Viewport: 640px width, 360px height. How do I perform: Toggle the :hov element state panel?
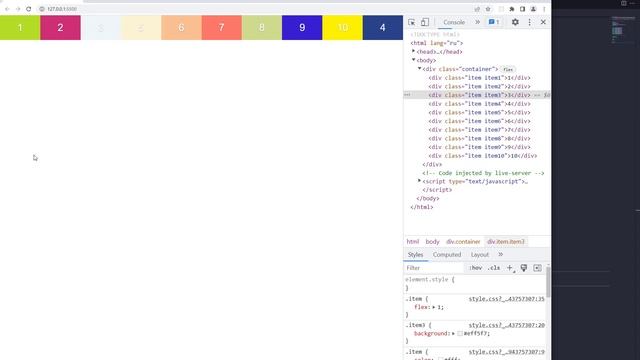point(476,268)
